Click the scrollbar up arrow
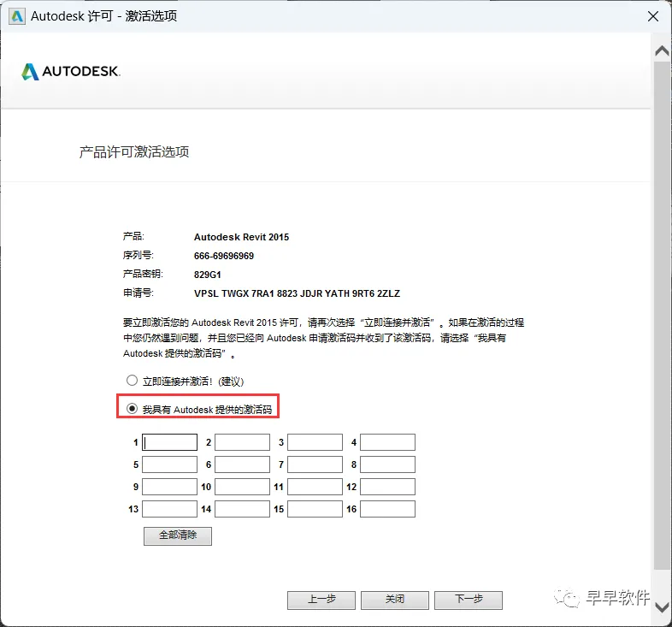Screen dimensions: 672x627 tap(662, 51)
